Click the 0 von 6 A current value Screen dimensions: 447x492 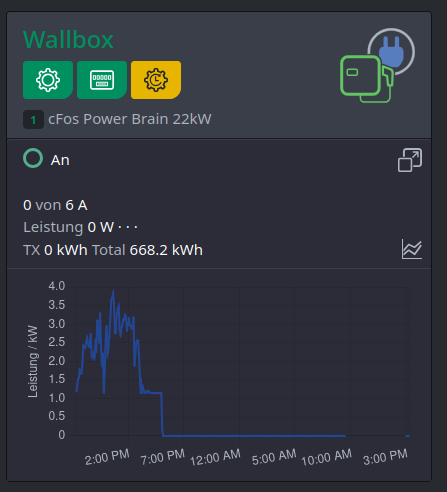coord(55,205)
